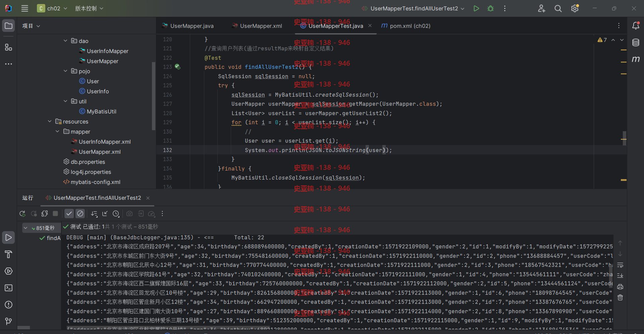This screenshot has height=334, width=644.
Task: Open the Services tool window
Action: pos(9,271)
